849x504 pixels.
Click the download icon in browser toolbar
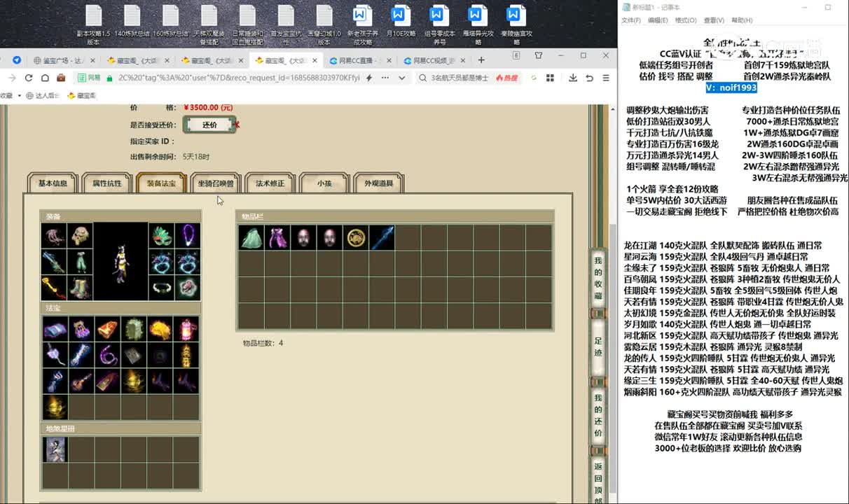point(572,78)
